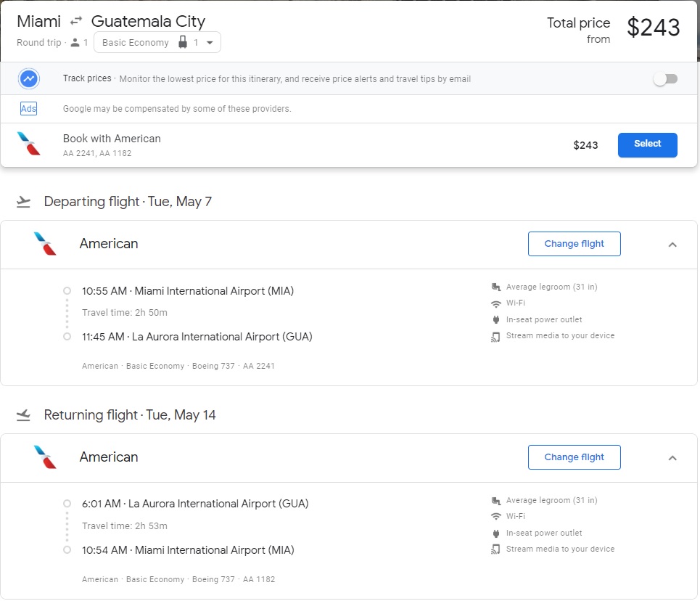
Task: Click the in-seat power outlet icon for returning flight
Action: [496, 533]
